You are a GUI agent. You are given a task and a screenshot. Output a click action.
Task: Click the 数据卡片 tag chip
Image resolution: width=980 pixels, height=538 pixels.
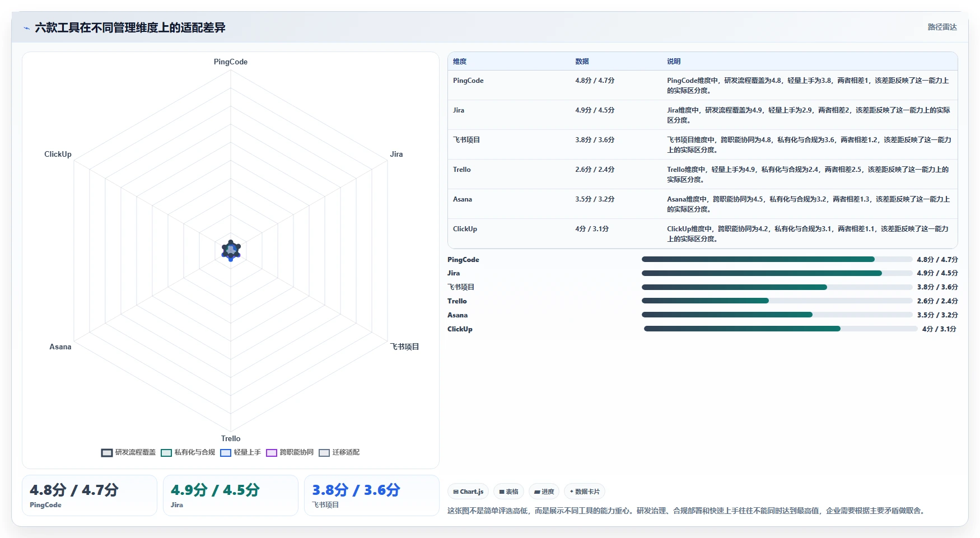585,492
